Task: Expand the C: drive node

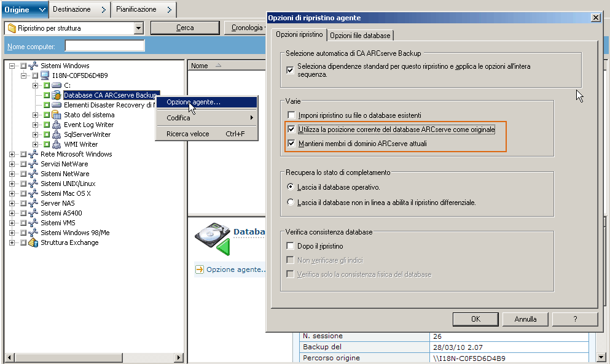Action: coord(36,85)
